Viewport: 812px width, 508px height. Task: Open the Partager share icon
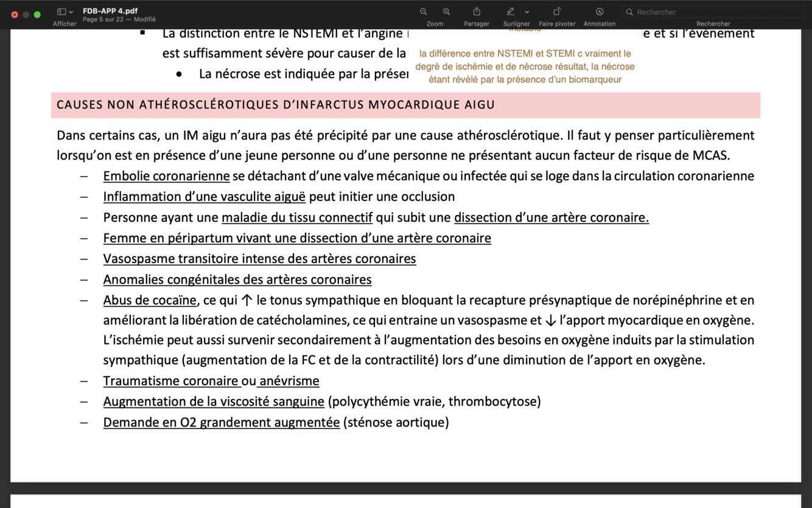pyautogui.click(x=477, y=12)
